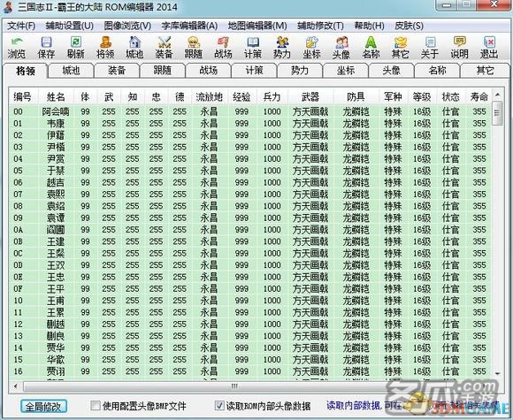Switch to the 装备 tab

pyautogui.click(x=117, y=71)
